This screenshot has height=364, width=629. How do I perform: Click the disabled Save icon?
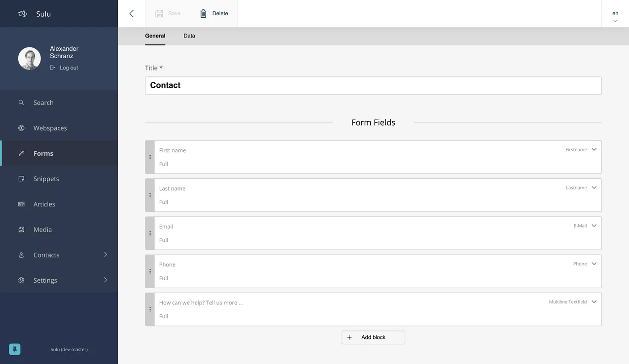pos(158,13)
